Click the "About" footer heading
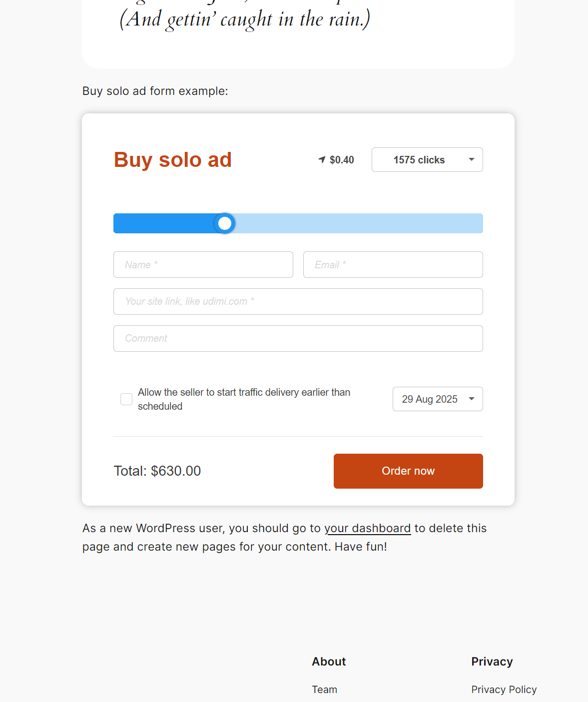This screenshot has width=588, height=702. click(x=328, y=661)
